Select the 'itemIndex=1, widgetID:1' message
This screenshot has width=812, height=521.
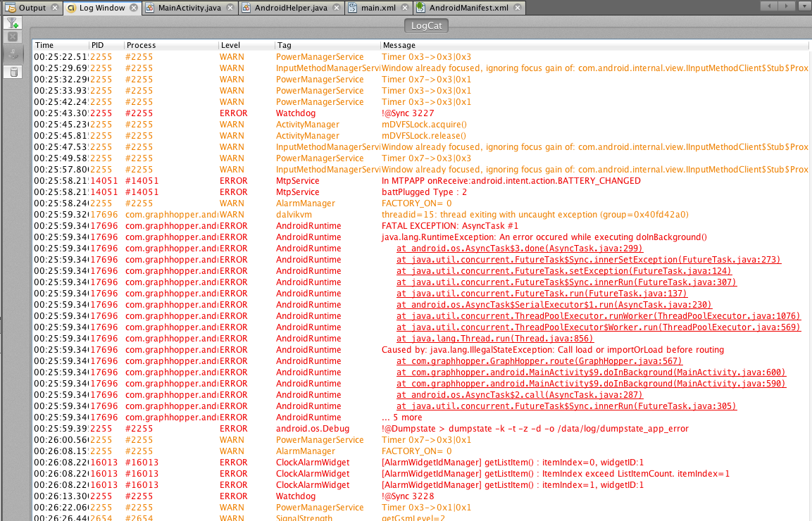513,485
